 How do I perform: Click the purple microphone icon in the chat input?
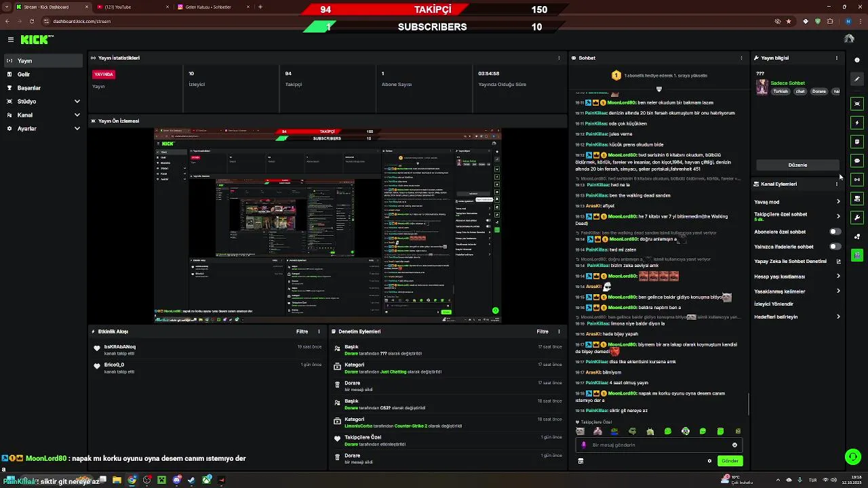[584, 445]
